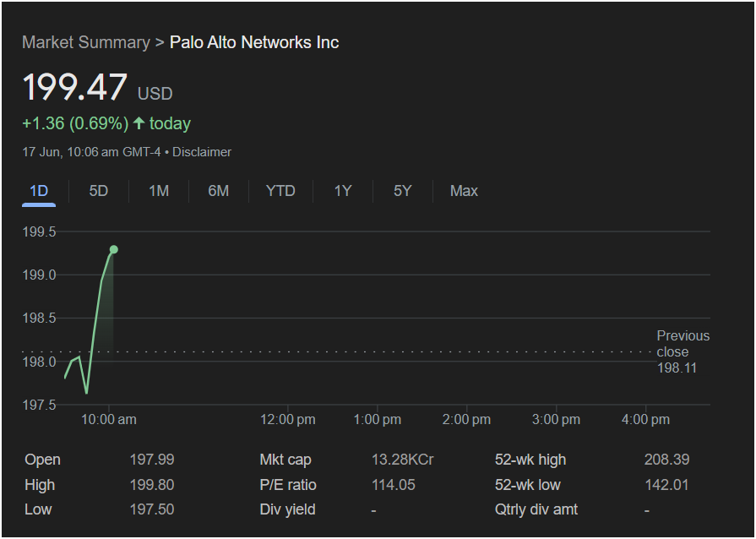
Task: Click the 197.5 price axis label
Action: [39, 405]
